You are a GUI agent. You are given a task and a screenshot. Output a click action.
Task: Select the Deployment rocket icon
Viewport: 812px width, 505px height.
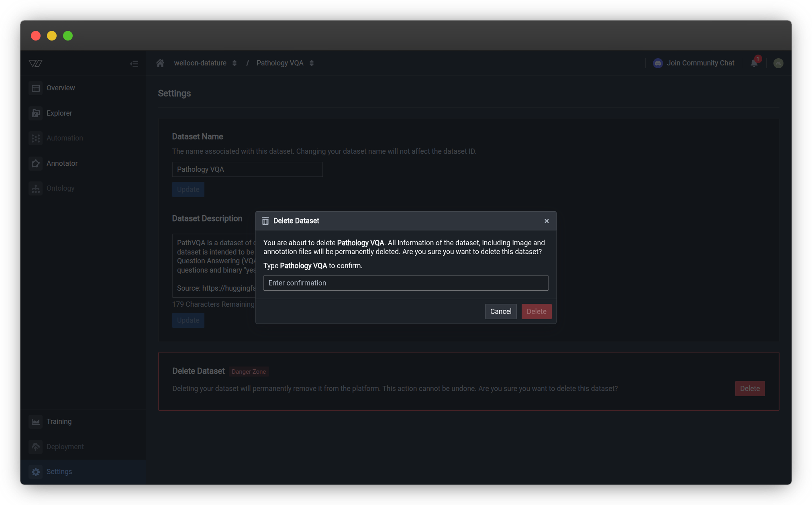pos(36,446)
